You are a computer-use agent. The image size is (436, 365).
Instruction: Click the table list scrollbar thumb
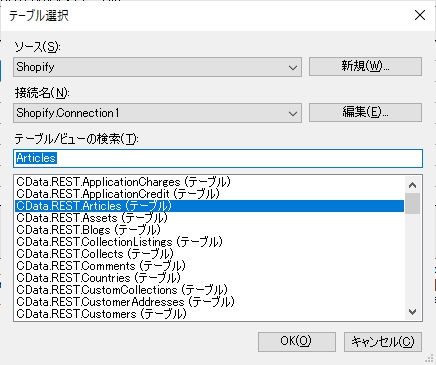(412, 203)
